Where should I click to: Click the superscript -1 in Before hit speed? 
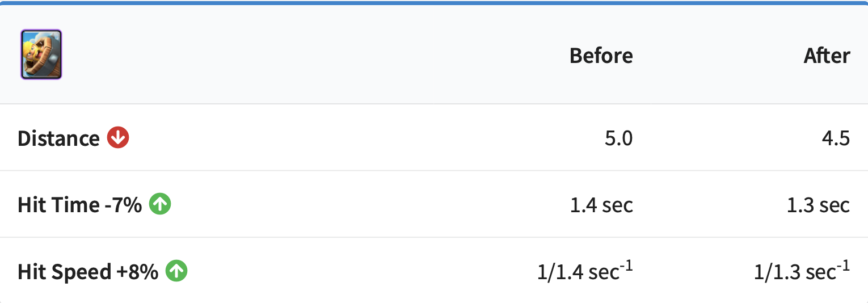point(626,265)
